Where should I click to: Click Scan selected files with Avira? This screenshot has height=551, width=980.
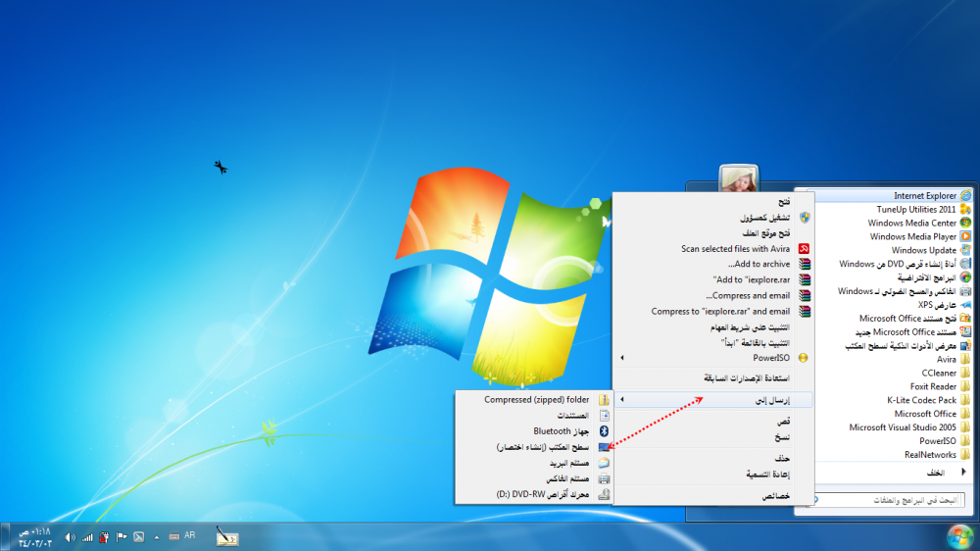[735, 249]
